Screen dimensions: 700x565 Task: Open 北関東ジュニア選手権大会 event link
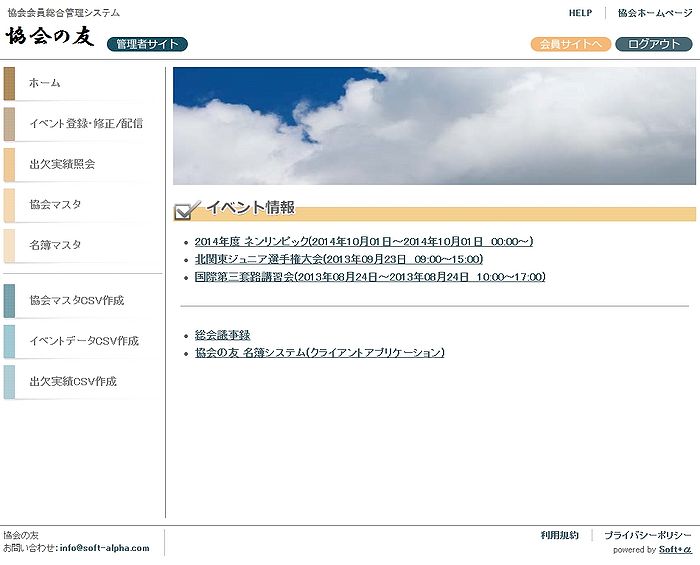click(339, 259)
